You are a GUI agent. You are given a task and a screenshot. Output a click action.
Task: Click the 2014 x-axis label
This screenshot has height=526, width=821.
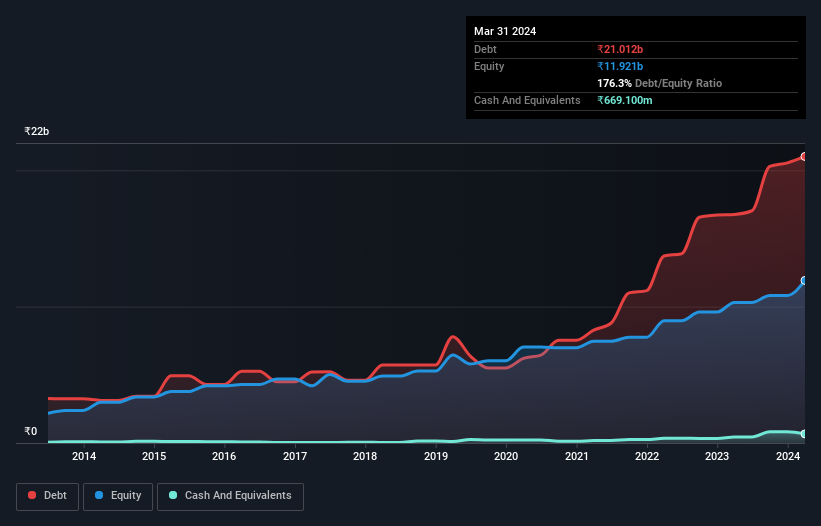(x=84, y=456)
